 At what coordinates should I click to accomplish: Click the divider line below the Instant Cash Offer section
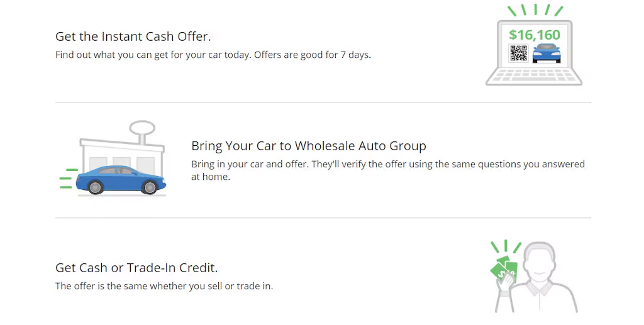[323, 102]
